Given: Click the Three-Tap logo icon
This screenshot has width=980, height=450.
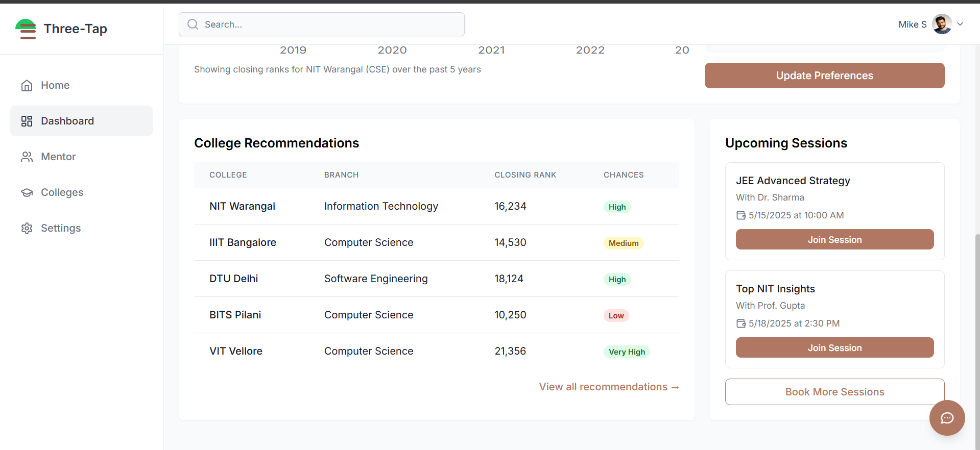Looking at the screenshot, I should tap(26, 29).
